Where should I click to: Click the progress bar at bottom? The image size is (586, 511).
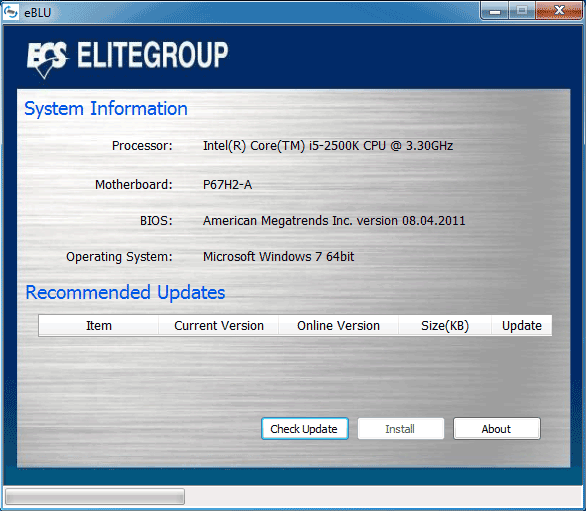point(95,497)
